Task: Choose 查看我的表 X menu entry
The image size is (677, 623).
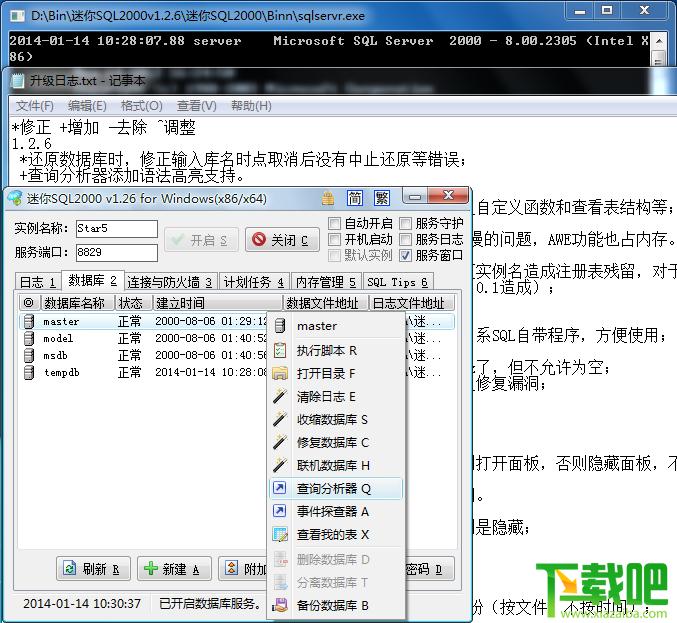Action: point(335,534)
